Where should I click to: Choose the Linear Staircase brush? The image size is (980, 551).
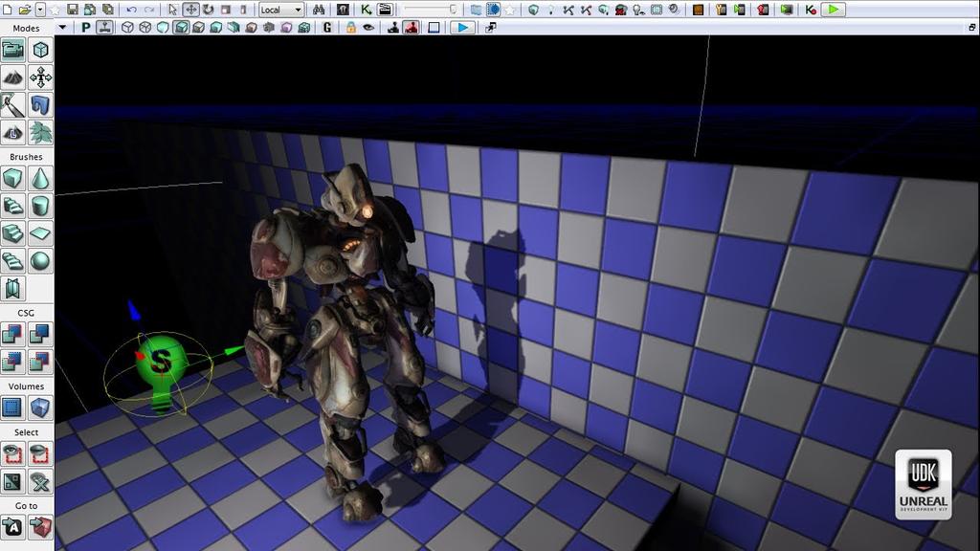click(12, 233)
